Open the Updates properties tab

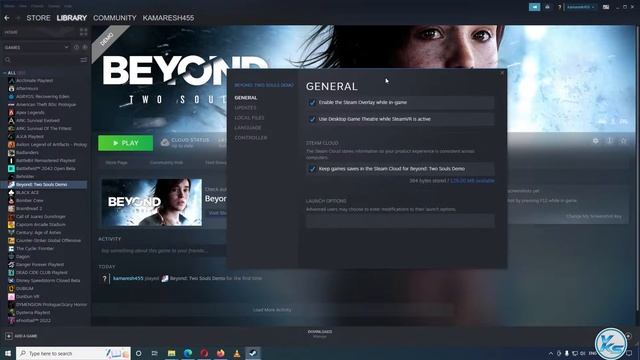pyautogui.click(x=245, y=108)
